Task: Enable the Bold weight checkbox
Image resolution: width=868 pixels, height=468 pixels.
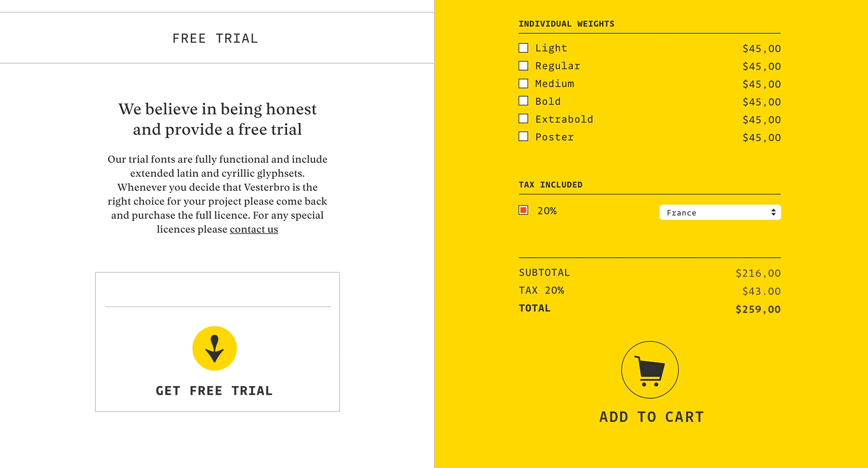Action: 524,101
